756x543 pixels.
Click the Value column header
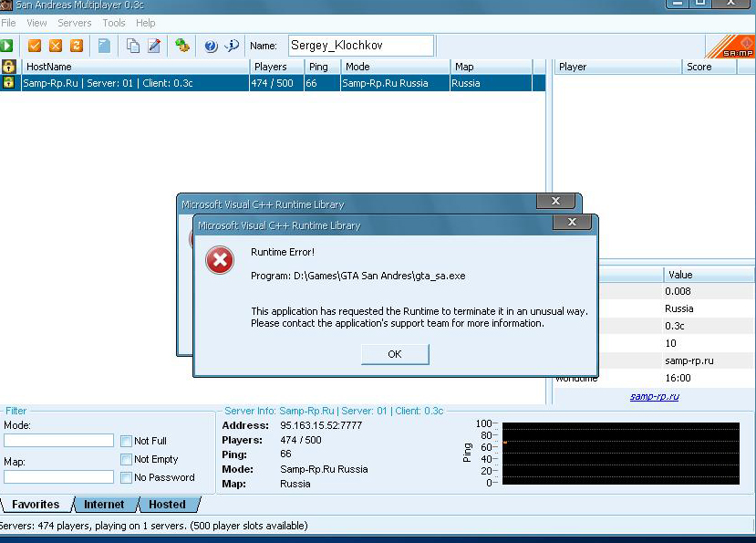pyautogui.click(x=709, y=275)
